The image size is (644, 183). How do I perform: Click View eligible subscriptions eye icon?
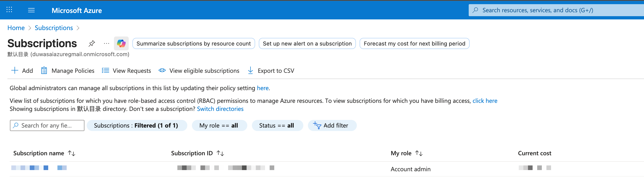(x=162, y=71)
